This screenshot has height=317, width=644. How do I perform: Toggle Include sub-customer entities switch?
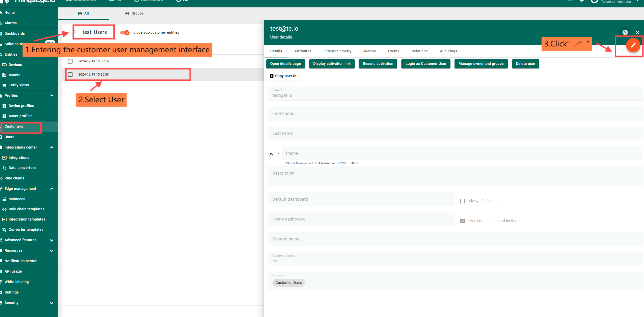tap(125, 32)
